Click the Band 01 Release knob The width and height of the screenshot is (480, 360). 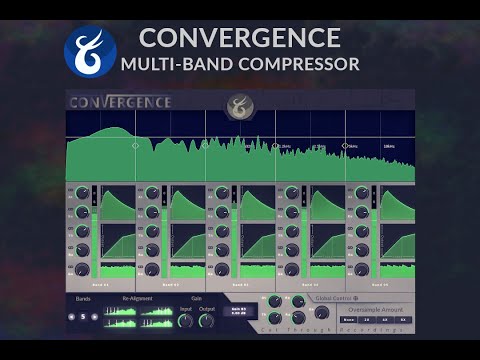tap(82, 212)
